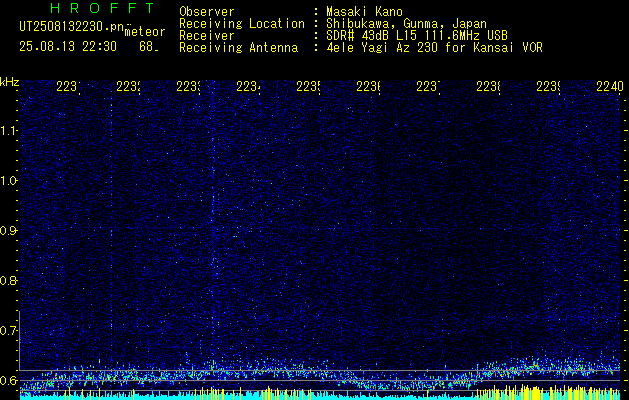This screenshot has width=629, height=400.
Task: Click the 2240 time marker
Action: pos(610,86)
